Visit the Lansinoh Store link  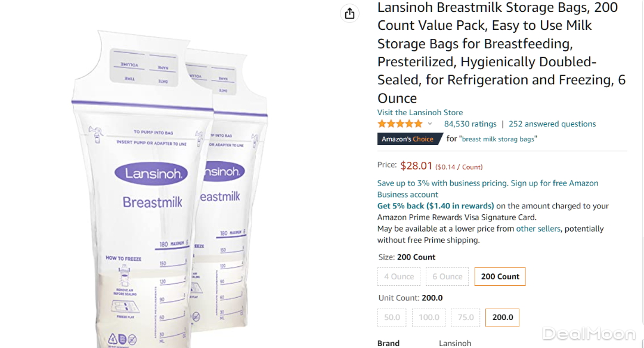(420, 112)
